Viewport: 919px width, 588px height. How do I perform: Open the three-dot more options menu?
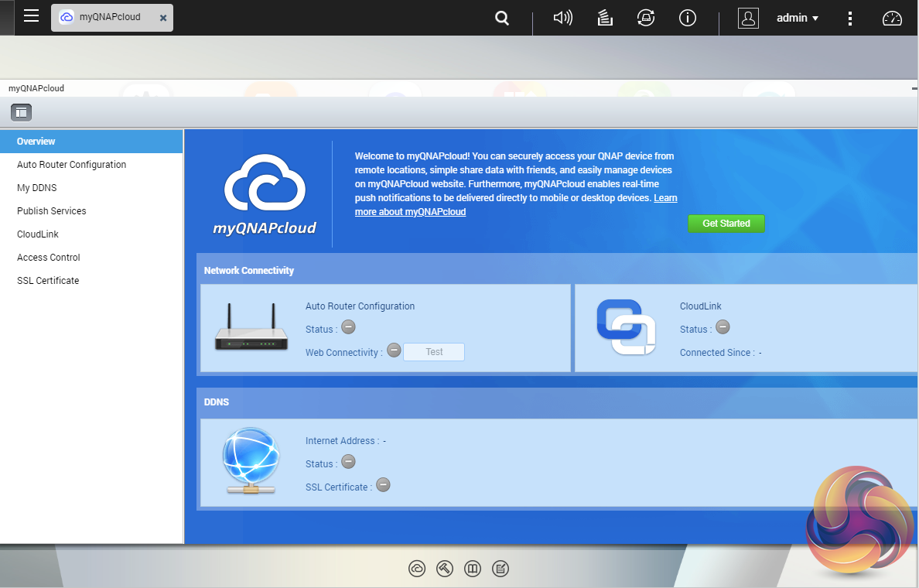point(850,18)
